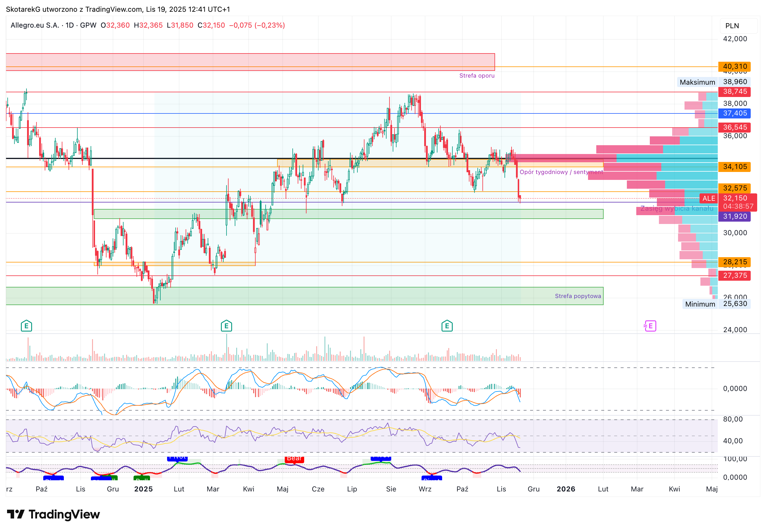Click the 2026 year label on time axis
This screenshot has height=532, width=766.
[566, 489]
